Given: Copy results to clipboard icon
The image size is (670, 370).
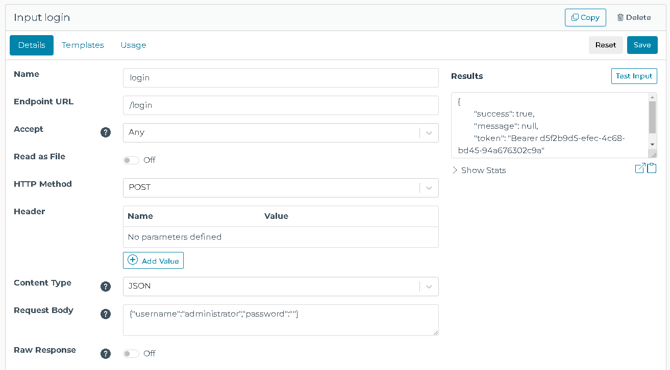Looking at the screenshot, I should pyautogui.click(x=652, y=168).
